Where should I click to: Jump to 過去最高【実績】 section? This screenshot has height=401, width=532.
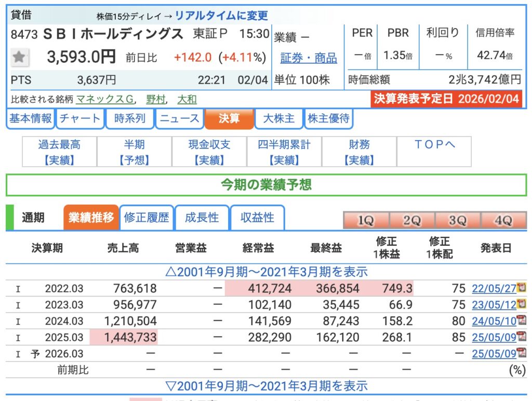pyautogui.click(x=59, y=152)
